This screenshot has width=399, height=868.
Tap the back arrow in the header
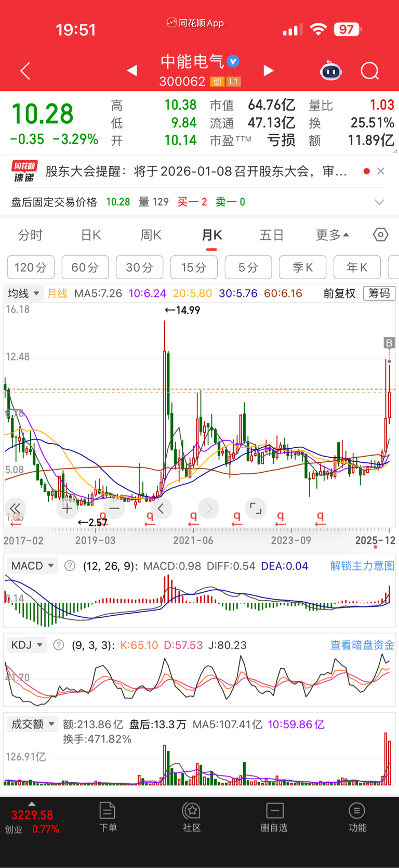coord(25,71)
